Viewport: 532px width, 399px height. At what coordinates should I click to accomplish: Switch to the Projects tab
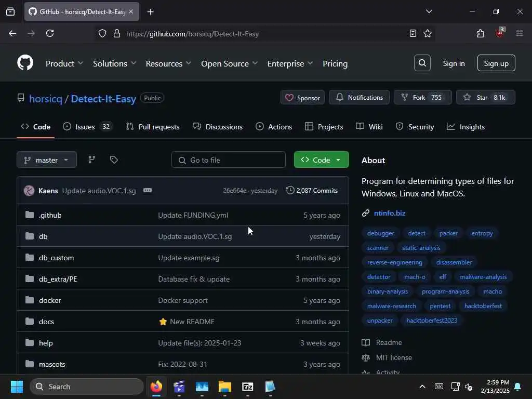[x=324, y=127]
